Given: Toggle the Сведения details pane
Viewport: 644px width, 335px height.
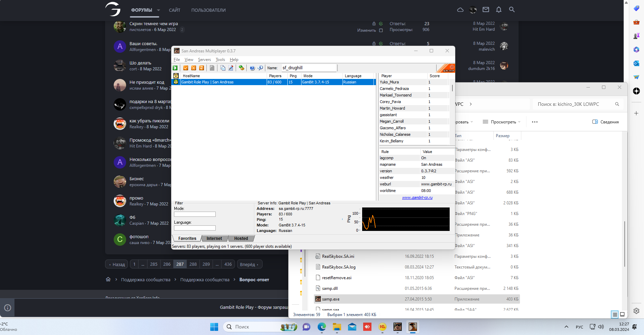Looking at the screenshot, I should [x=605, y=122].
